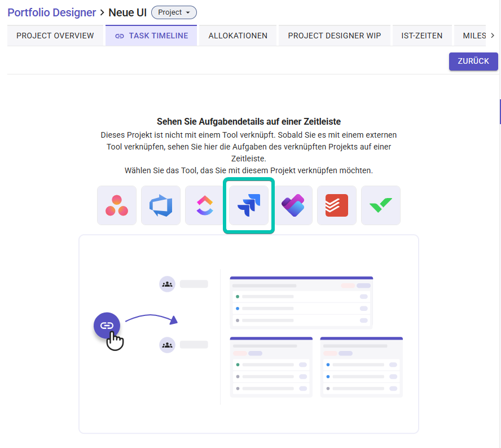Select the Asana tool icon
501x448 pixels.
pyautogui.click(x=117, y=205)
